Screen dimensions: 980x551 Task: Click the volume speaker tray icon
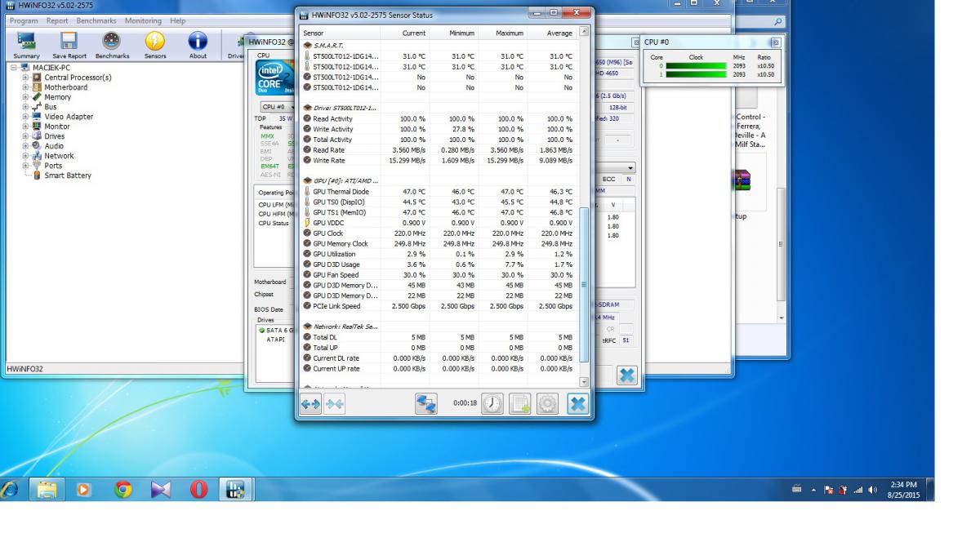872,490
